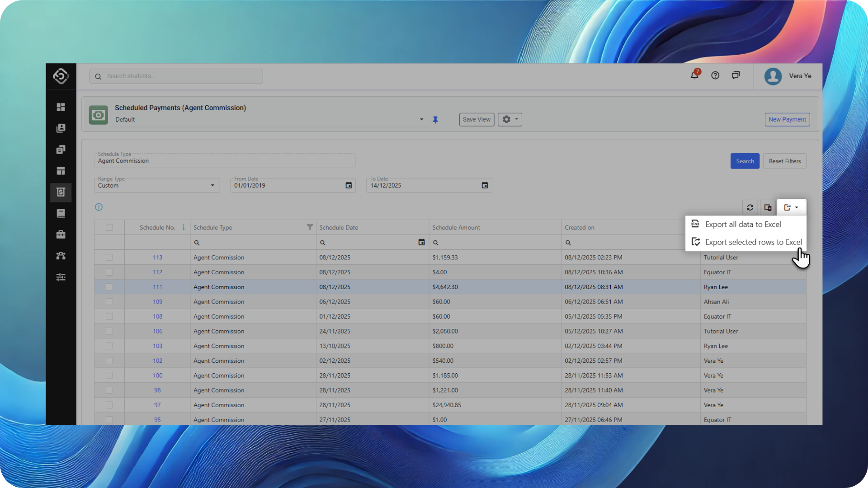868x488 pixels.
Task: Open the notifications bell icon
Action: 694,75
